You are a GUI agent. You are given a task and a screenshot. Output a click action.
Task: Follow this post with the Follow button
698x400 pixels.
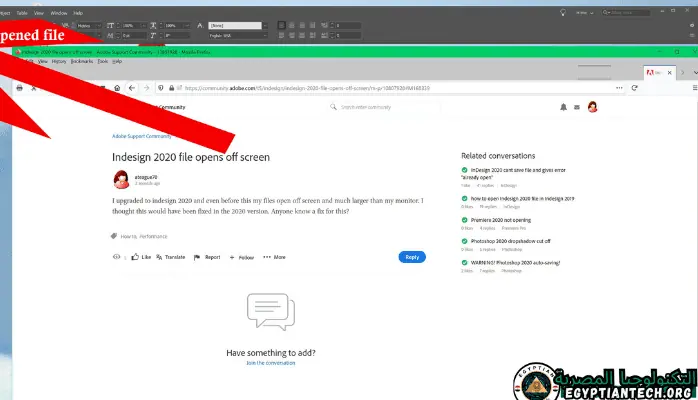point(242,257)
